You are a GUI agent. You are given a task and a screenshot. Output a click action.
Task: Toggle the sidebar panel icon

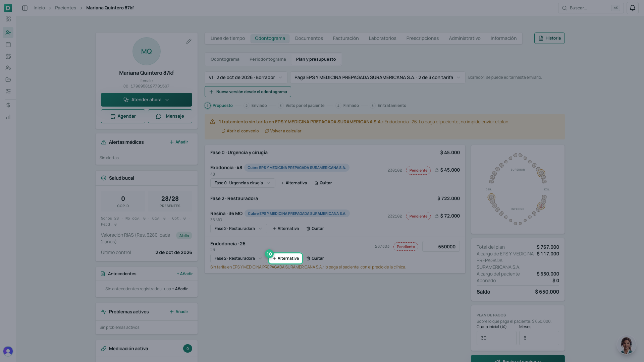tap(25, 8)
